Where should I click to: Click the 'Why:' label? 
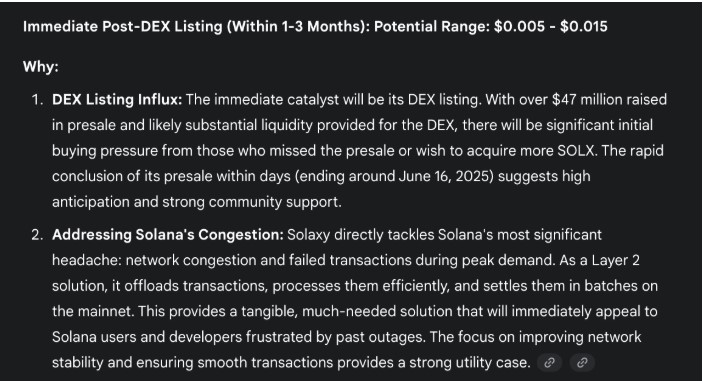pyautogui.click(x=41, y=67)
